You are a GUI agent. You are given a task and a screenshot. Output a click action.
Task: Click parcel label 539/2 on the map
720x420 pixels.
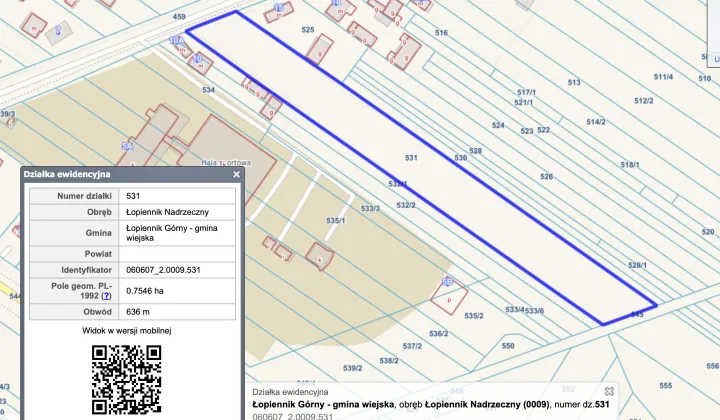click(x=353, y=368)
